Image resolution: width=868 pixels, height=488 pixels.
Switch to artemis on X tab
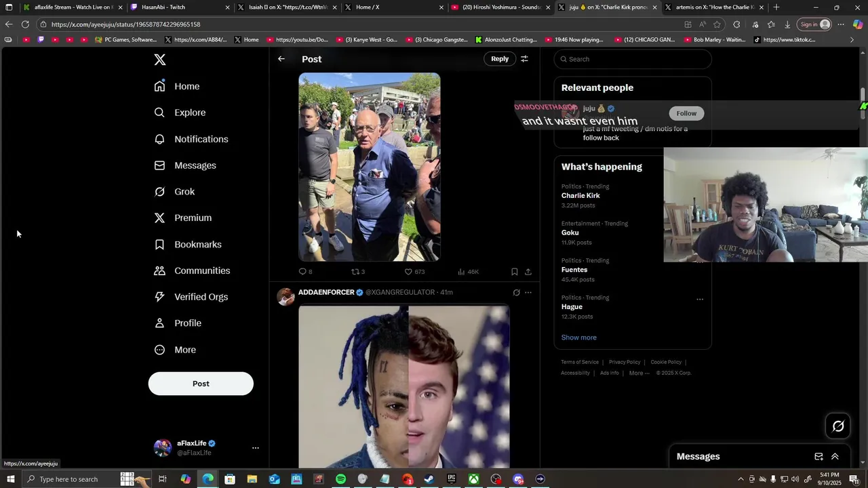[715, 7]
